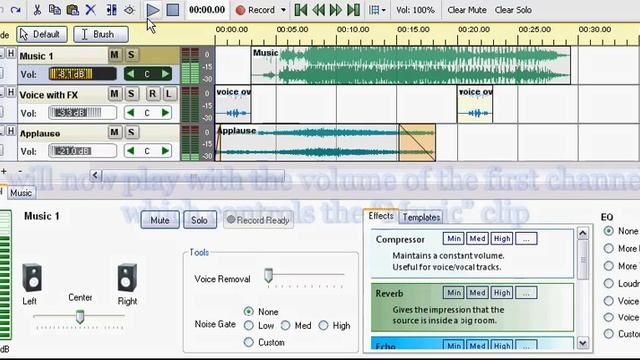Mute the Applause track
This screenshot has height=360, width=640.
[x=114, y=132]
